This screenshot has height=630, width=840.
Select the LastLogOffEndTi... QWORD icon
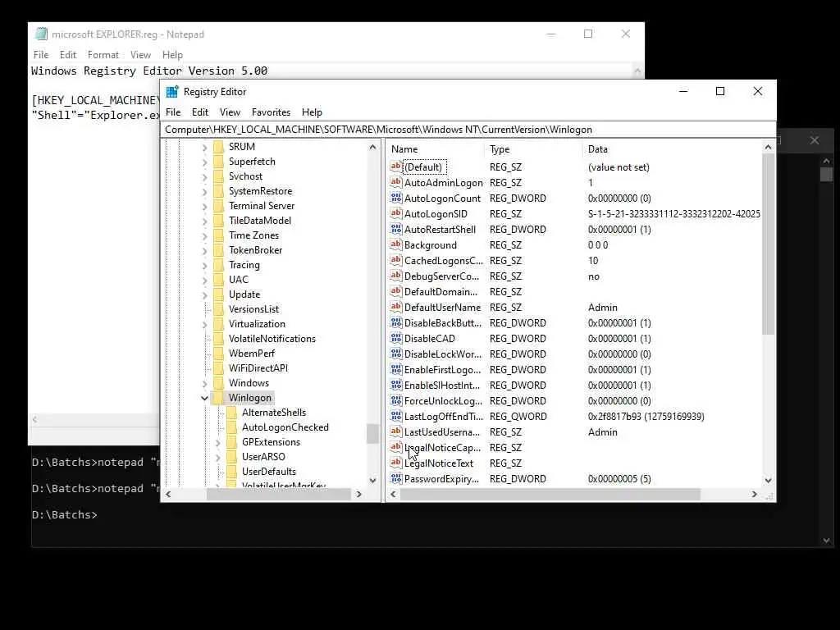point(396,416)
